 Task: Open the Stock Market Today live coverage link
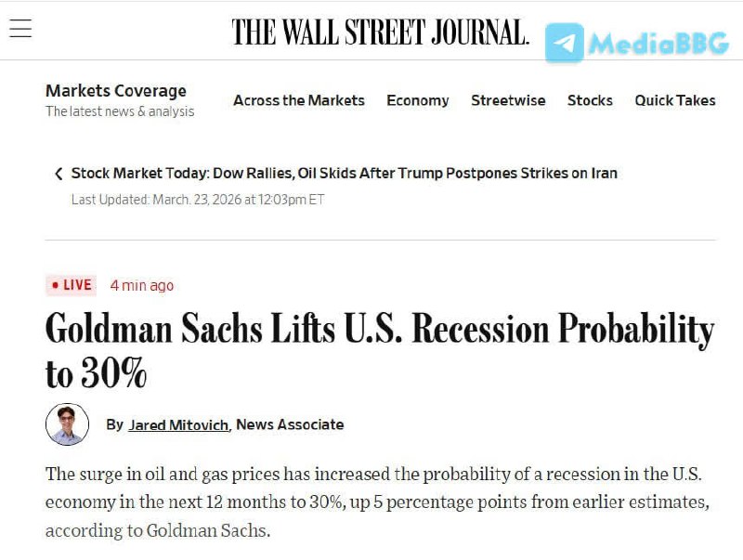[344, 174]
